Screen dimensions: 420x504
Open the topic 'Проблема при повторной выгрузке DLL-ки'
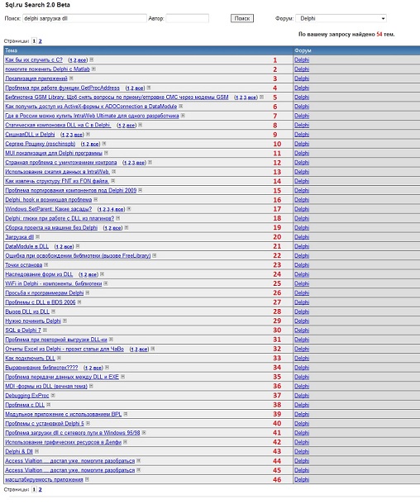(x=56, y=340)
